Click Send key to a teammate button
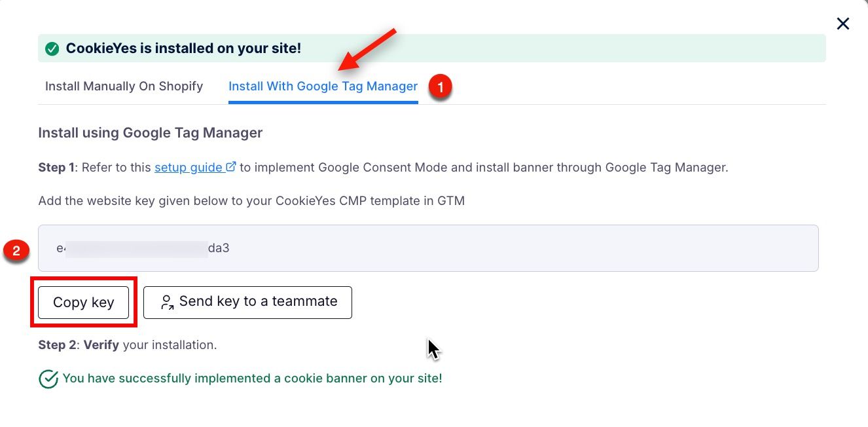Image resolution: width=868 pixels, height=427 pixels. pyautogui.click(x=247, y=302)
